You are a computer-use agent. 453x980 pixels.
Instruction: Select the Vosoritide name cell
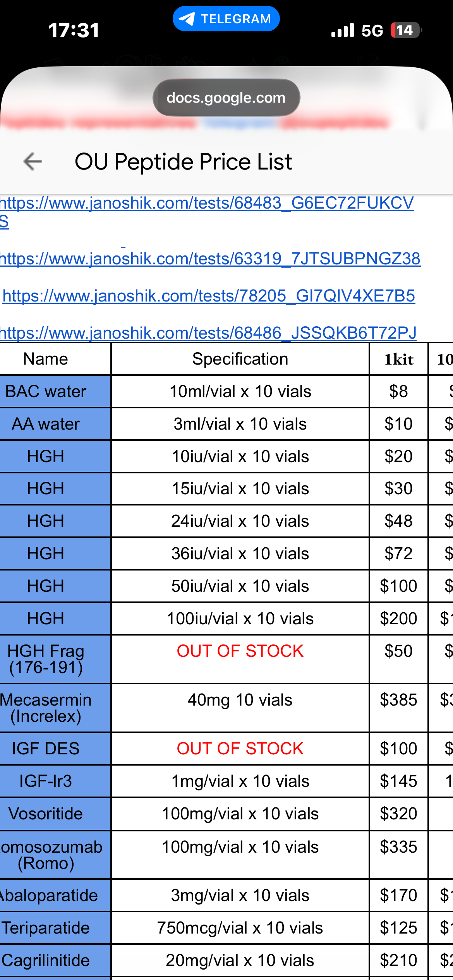46,813
